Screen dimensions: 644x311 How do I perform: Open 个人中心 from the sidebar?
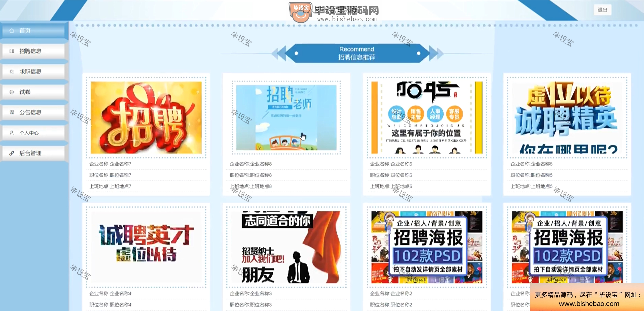click(33, 133)
